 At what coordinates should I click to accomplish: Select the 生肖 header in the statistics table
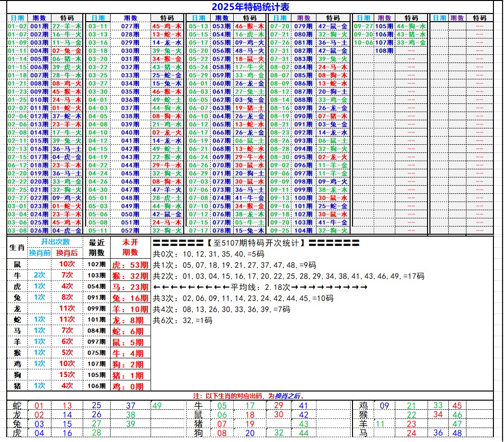coord(17,247)
